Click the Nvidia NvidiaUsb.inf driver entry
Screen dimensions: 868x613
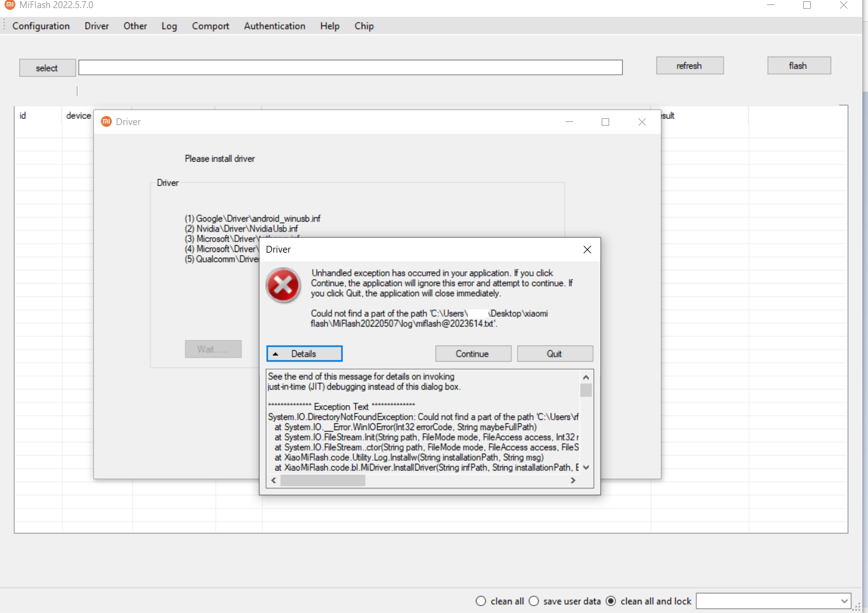pyautogui.click(x=241, y=228)
